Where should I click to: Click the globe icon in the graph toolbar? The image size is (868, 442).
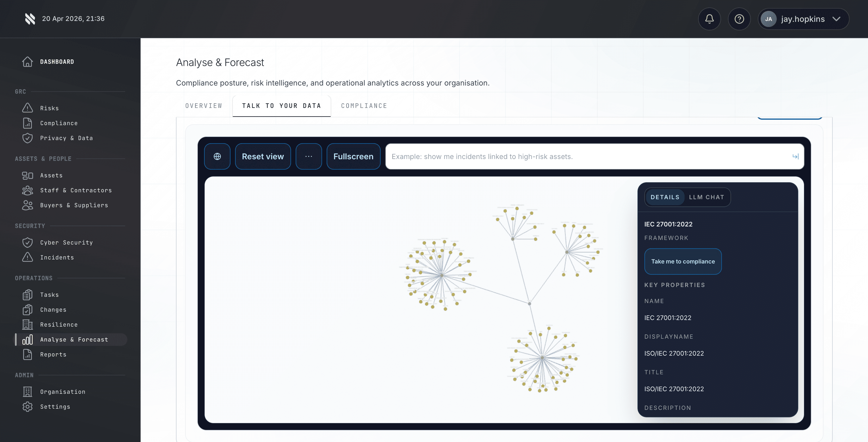coord(217,156)
